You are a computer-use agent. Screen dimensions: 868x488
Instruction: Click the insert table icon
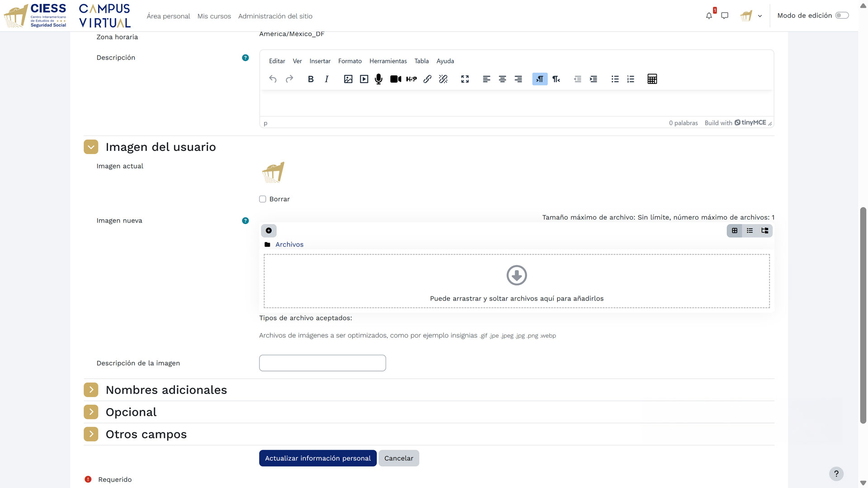click(x=652, y=79)
